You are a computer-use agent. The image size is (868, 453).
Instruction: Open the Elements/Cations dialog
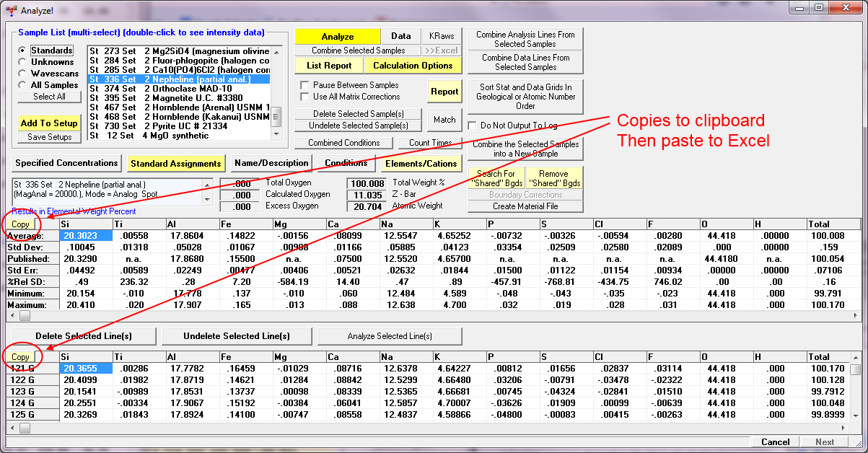[x=418, y=163]
